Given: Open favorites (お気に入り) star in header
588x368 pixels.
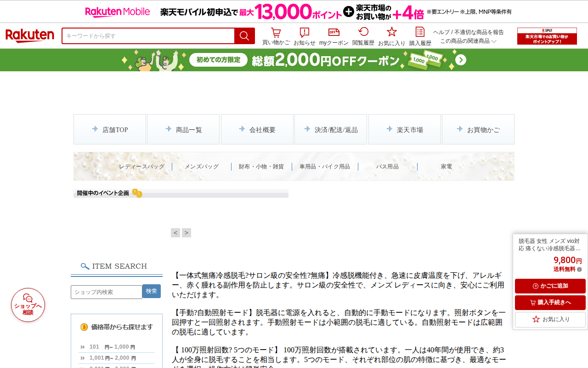Looking at the screenshot, I should 391,36.
